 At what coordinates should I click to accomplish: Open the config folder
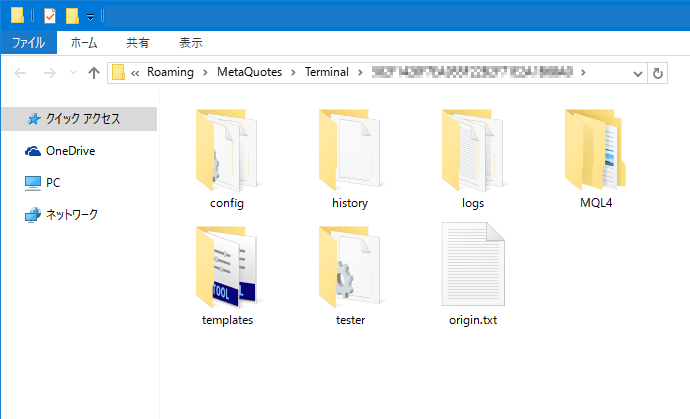click(227, 150)
